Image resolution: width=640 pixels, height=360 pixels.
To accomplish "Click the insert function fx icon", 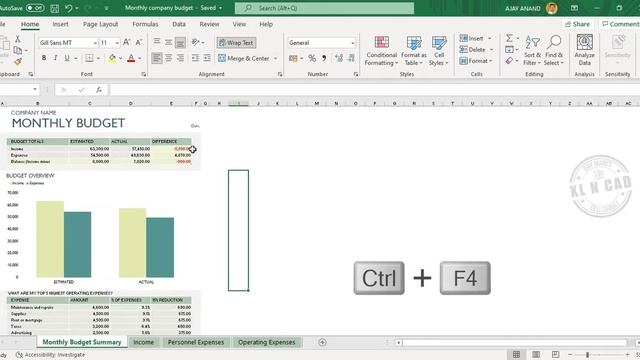I will coord(99,90).
